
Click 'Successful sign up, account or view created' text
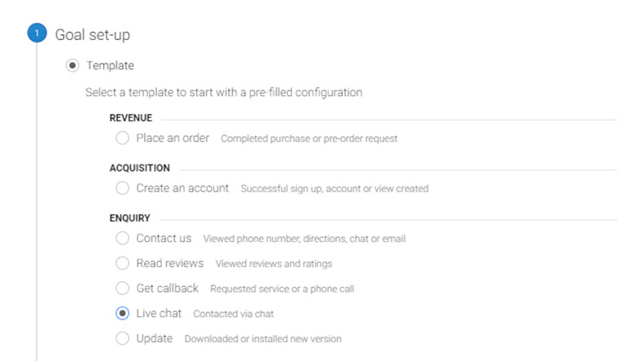click(334, 189)
